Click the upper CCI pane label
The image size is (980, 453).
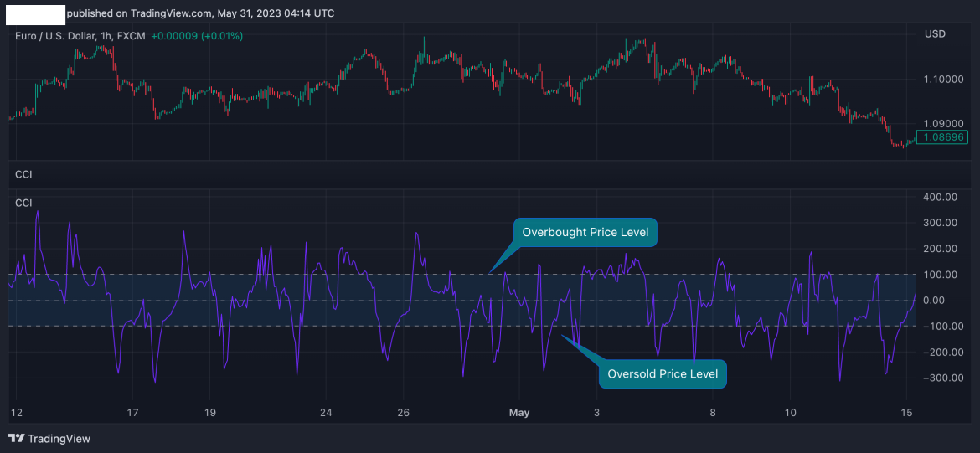(x=23, y=174)
